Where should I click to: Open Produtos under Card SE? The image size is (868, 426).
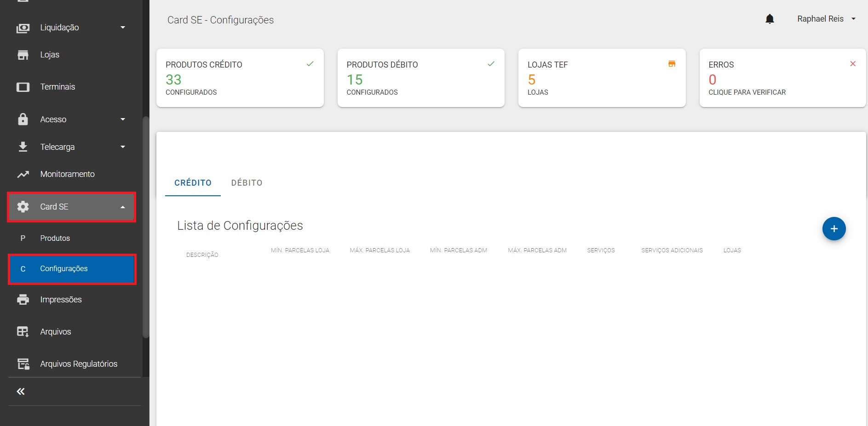point(55,238)
